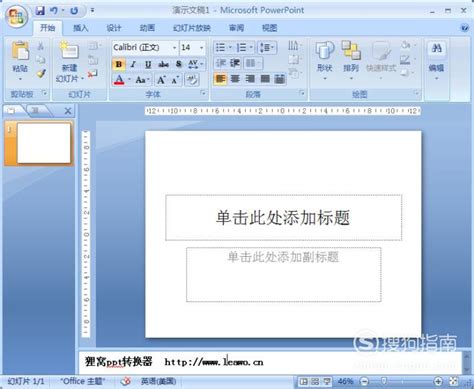This screenshot has height=389, width=474.
Task: Switch to the 插入 ribbon tab
Action: point(80,28)
